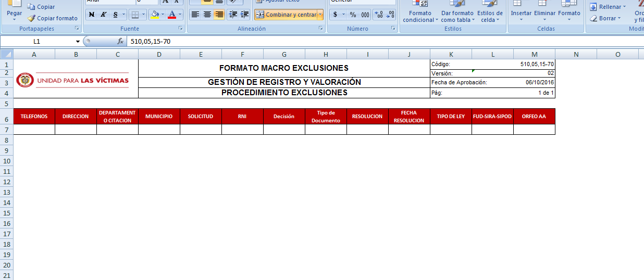Screen dimensions: 644x280
Task: Select the TIPO DE LEY header cell
Action: [451, 117]
